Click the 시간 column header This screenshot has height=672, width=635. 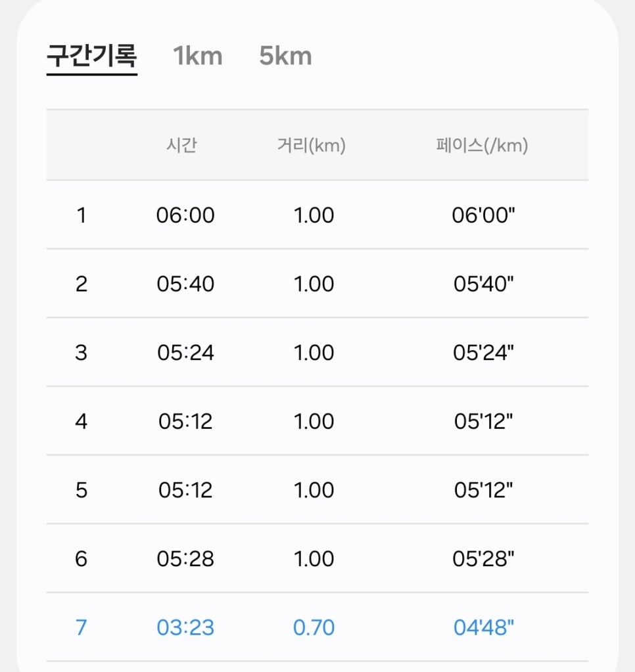(x=182, y=145)
